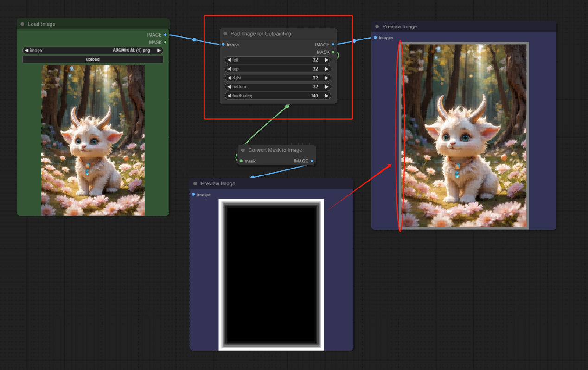
Task: Increase the right padding value arrow
Action: tap(326, 78)
